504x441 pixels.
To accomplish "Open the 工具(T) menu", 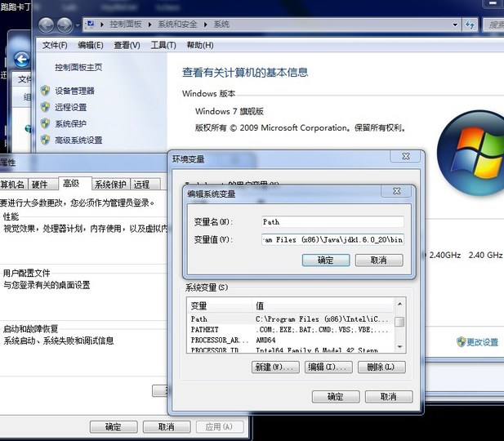I will [163, 45].
